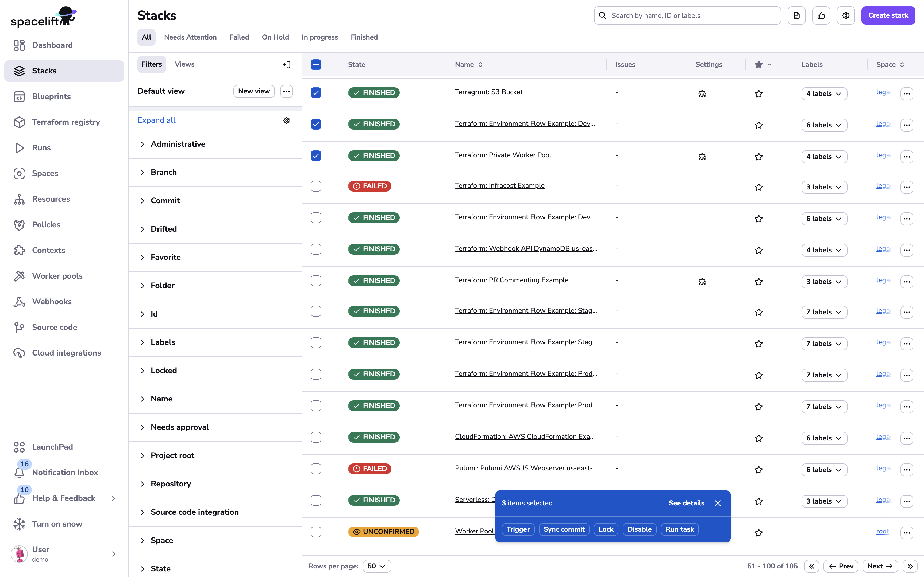Open the Dashboard section
The width and height of the screenshot is (924, 577).
[x=52, y=45]
